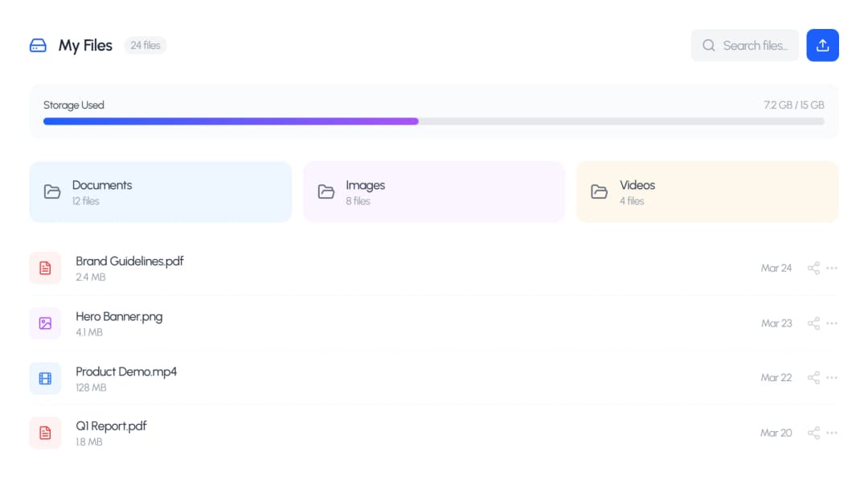Image resolution: width=868 pixels, height=489 pixels.
Task: Click the Documents folder icon
Action: (x=52, y=191)
